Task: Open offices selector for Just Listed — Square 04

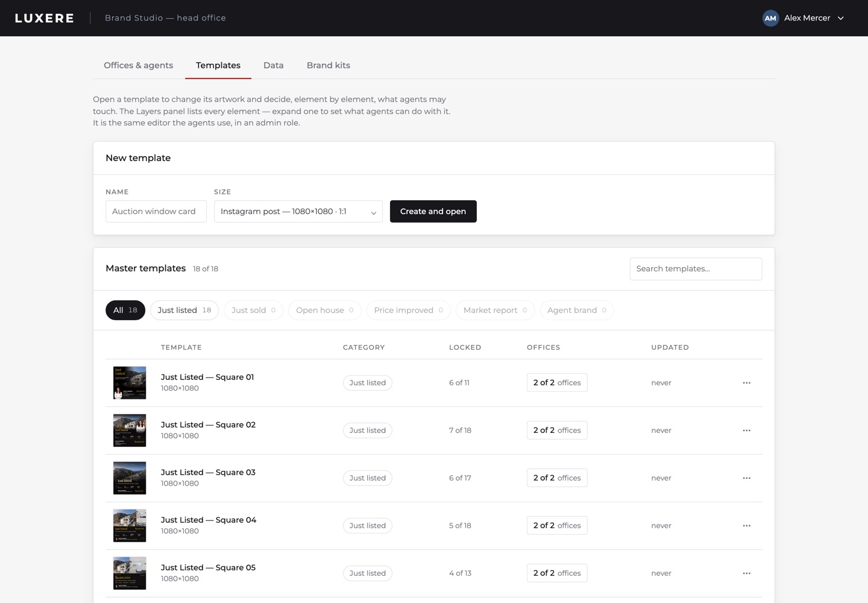Action: 557,526
